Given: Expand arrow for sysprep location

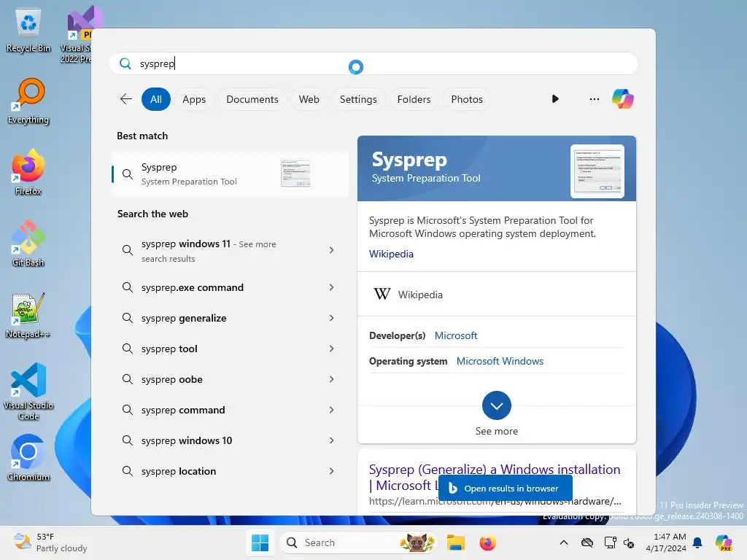Looking at the screenshot, I should pos(332,471).
